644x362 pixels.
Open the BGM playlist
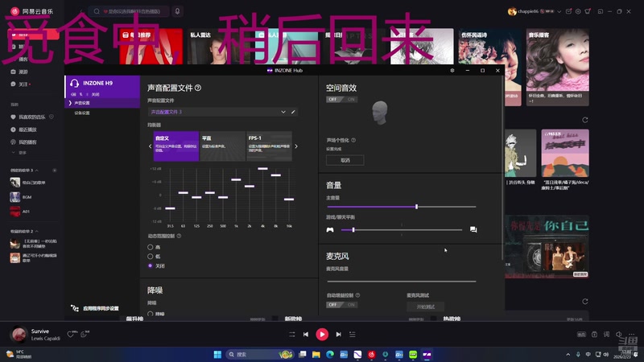(x=27, y=197)
